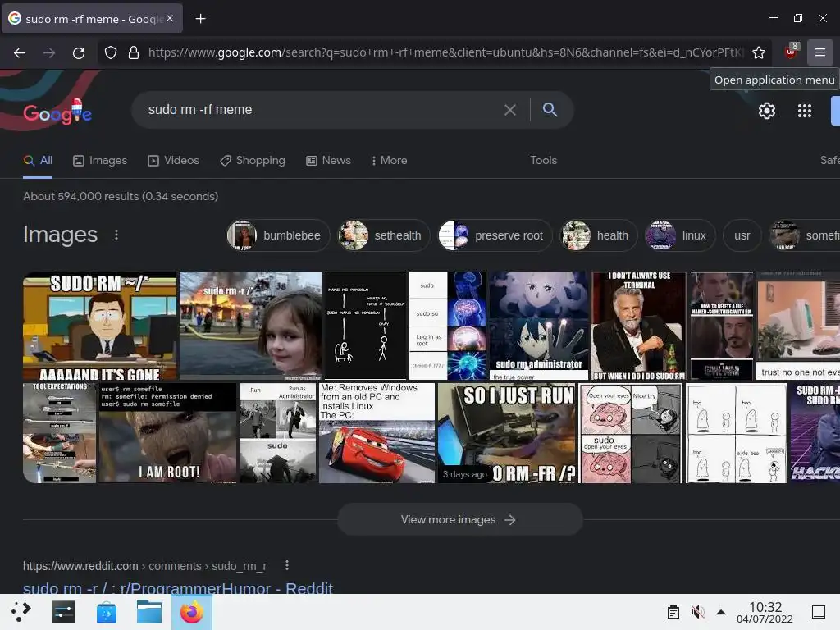The image size is (840, 630).
Task: Select the All results tab
Action: 38,160
